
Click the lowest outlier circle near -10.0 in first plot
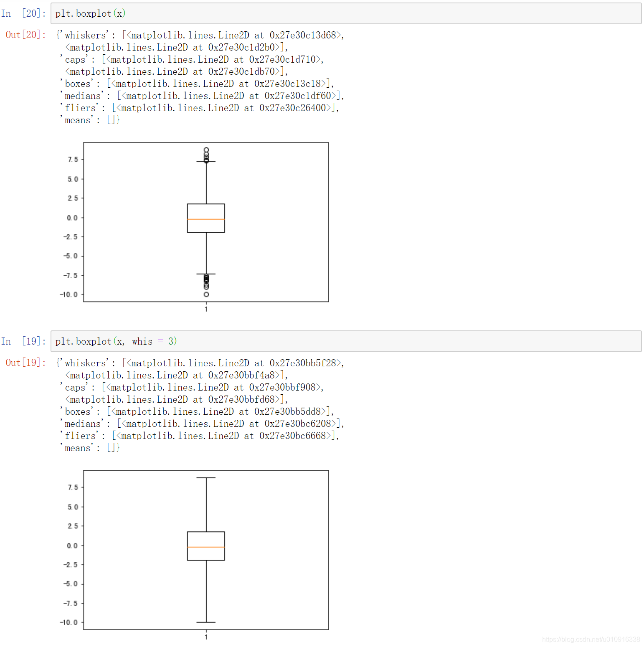coord(206,294)
